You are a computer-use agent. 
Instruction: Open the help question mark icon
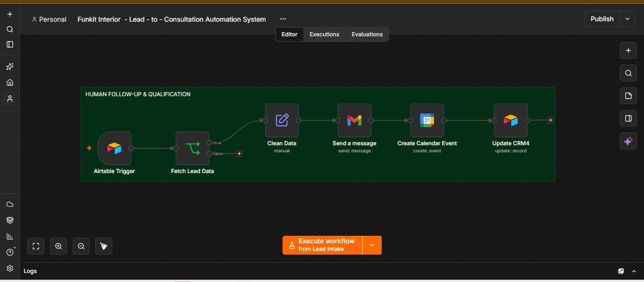10,252
